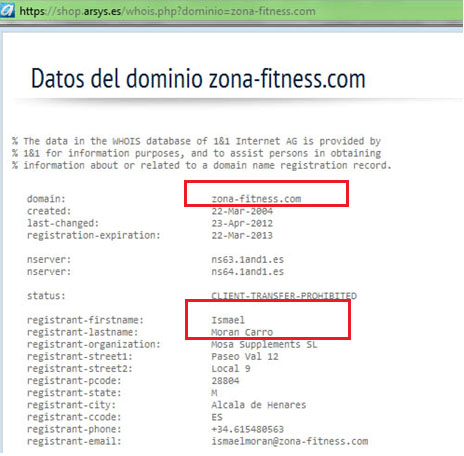Click WHOIS notice line mentioning 1&1 Internet AG
Screen dimensions: 464x456
click(197, 141)
